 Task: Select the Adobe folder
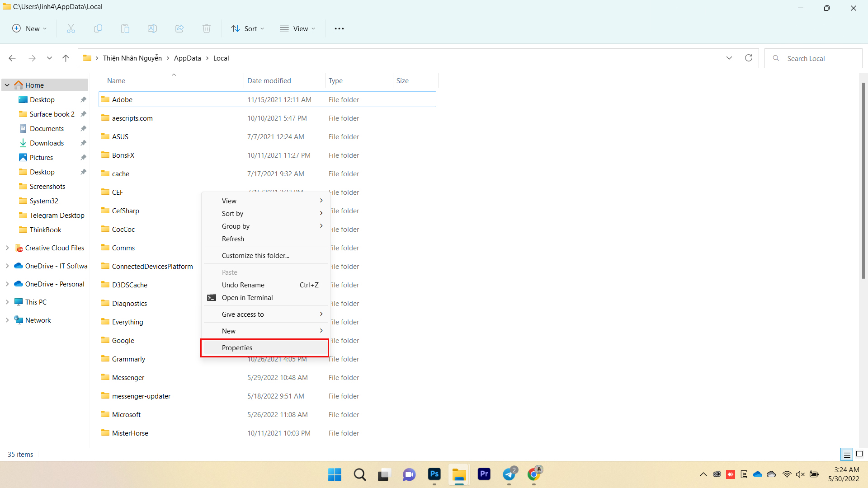(267, 99)
